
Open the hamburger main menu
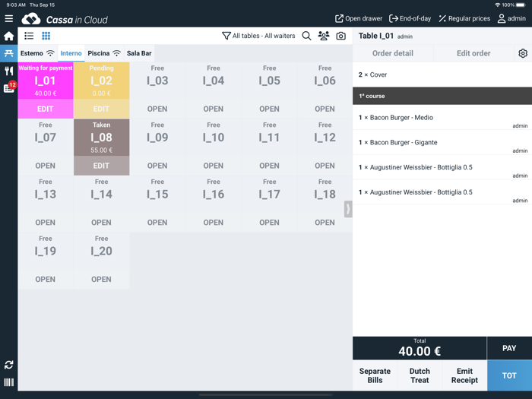(x=9, y=19)
